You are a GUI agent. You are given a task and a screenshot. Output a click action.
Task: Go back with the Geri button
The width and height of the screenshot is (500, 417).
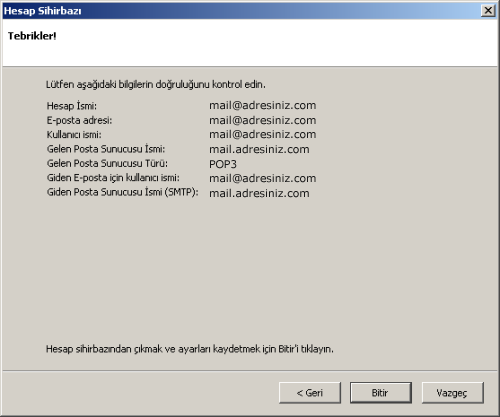(x=310, y=393)
